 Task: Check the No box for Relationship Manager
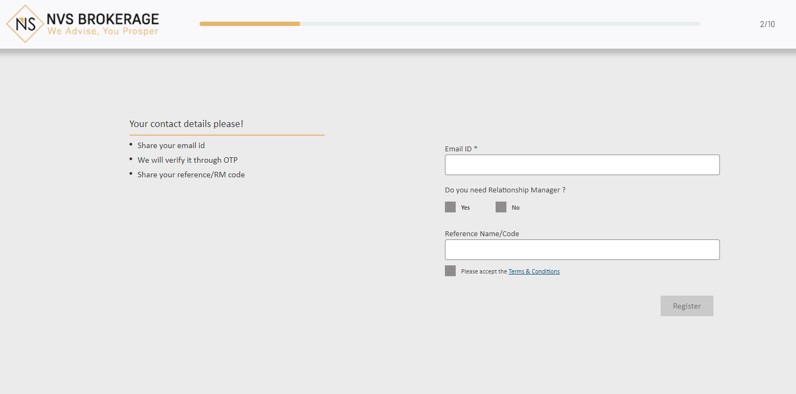pyautogui.click(x=501, y=207)
